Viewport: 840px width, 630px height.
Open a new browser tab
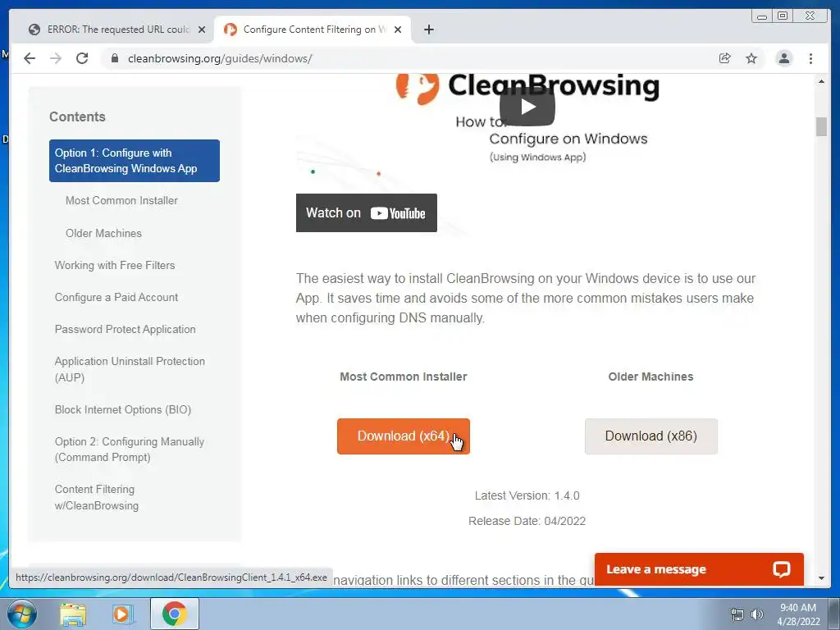[428, 30]
